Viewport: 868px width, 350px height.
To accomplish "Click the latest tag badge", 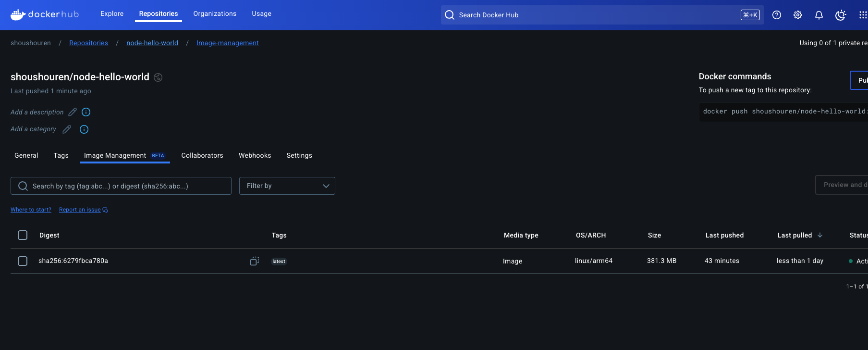I will 279,261.
